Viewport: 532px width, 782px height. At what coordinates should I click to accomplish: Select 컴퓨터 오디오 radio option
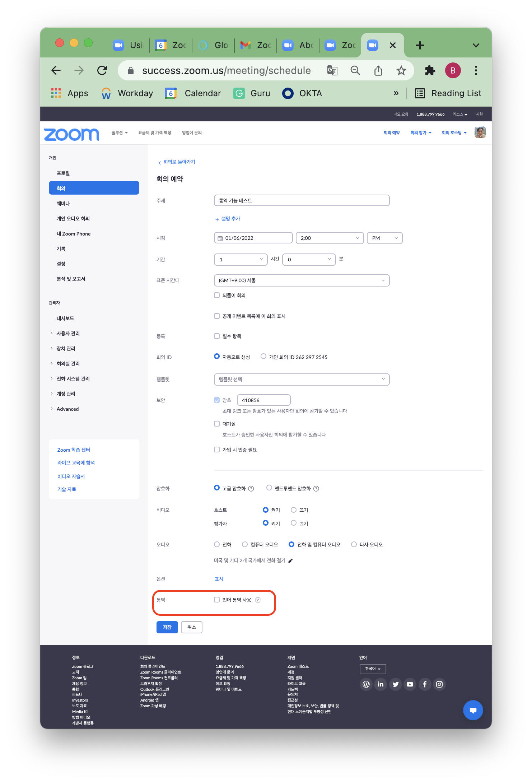point(245,544)
